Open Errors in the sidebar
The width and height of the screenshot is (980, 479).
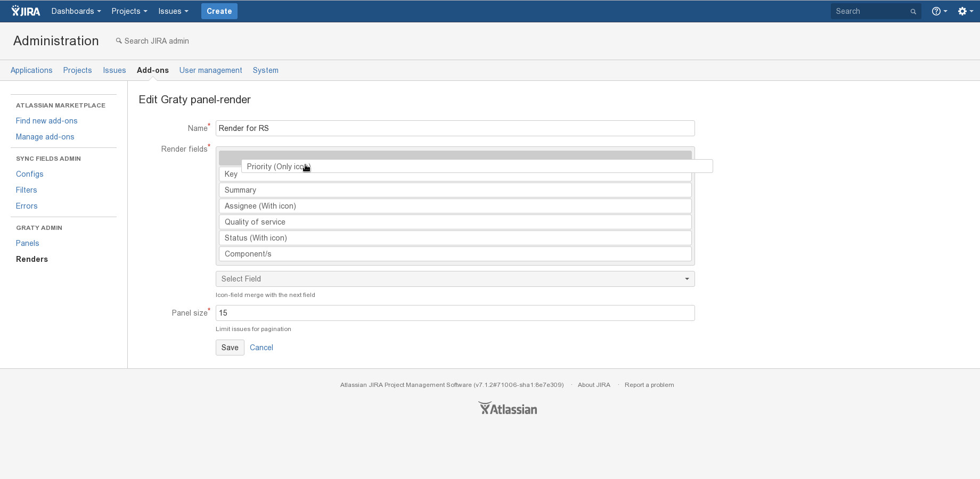(27, 206)
